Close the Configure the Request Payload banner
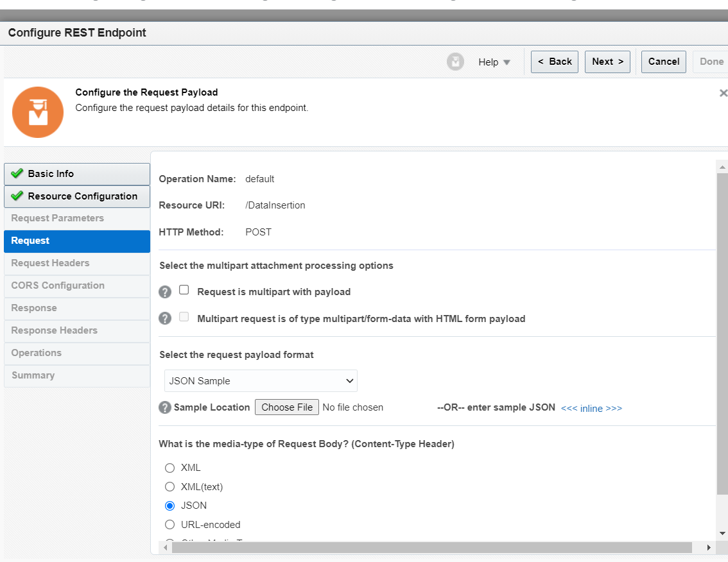The width and height of the screenshot is (728, 562). [723, 93]
